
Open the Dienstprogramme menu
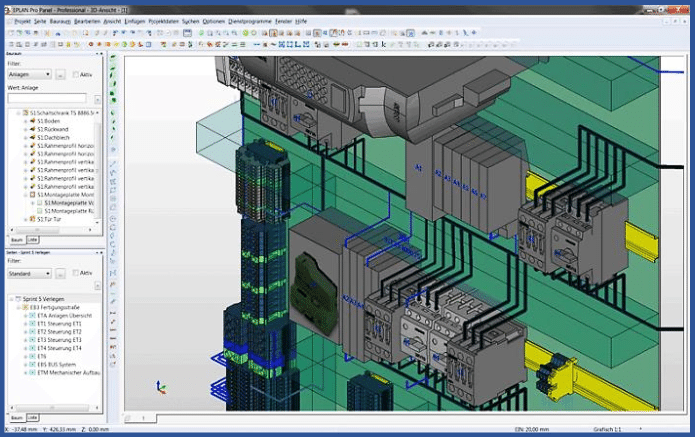tap(250, 21)
